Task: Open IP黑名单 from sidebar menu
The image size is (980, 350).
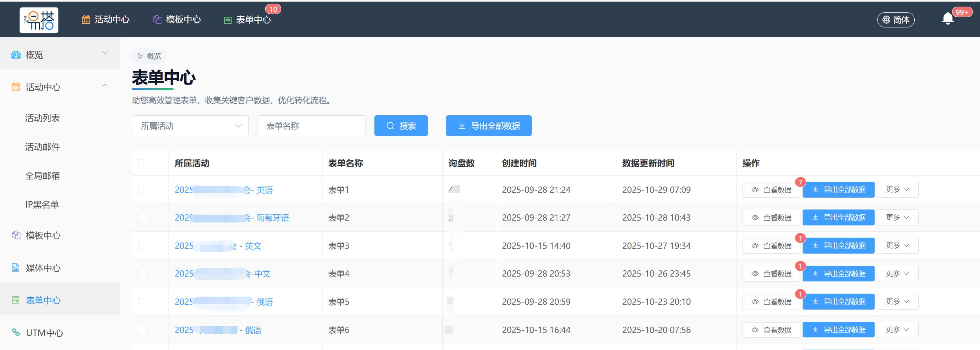Action: (42, 204)
